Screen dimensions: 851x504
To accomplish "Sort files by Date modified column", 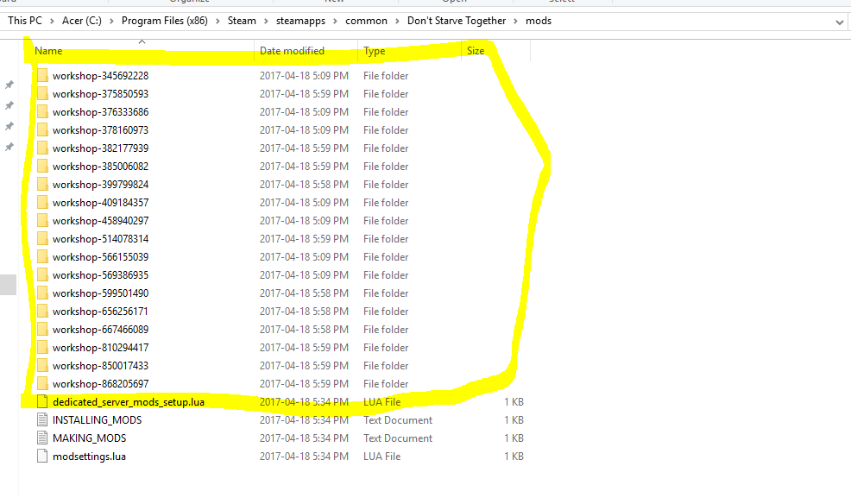I will click(292, 51).
